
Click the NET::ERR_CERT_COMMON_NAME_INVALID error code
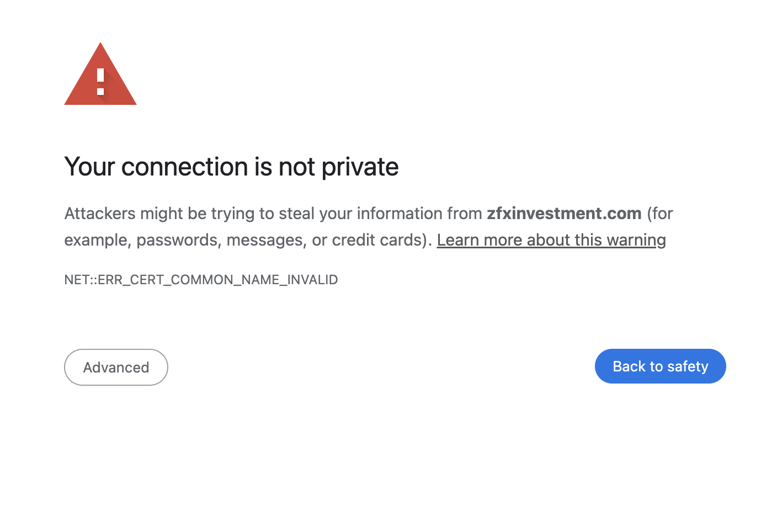click(201, 280)
